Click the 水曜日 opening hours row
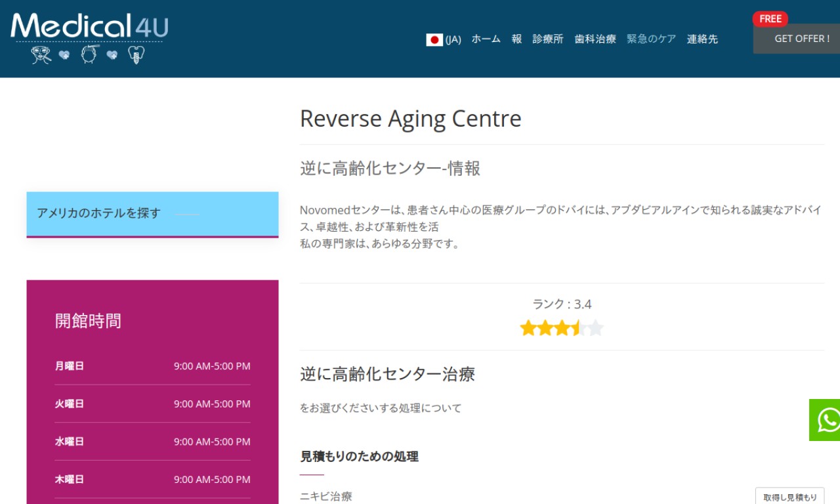 (153, 442)
